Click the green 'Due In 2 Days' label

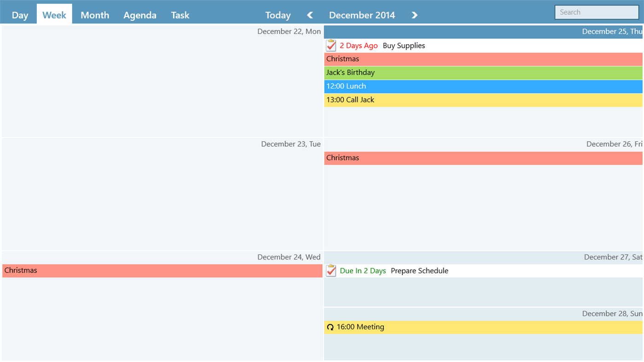point(362,270)
